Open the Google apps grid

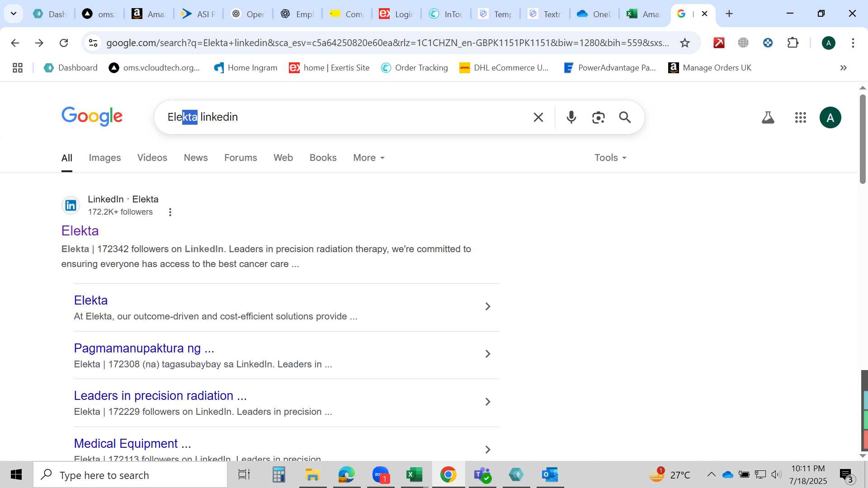801,118
